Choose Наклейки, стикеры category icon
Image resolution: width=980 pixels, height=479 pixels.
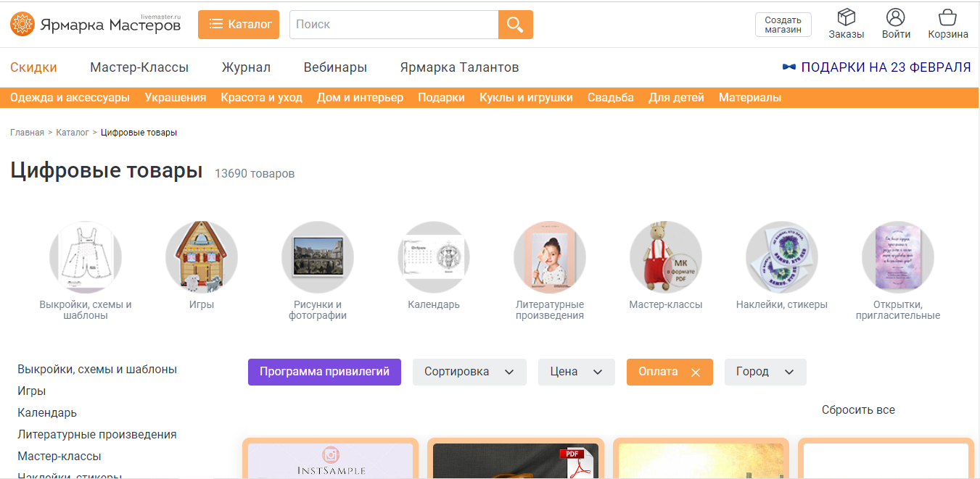tap(781, 257)
